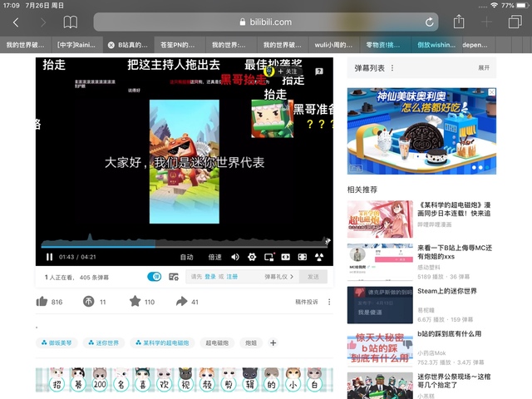
Task: Switch to the 倒放wishin tab
Action: click(x=436, y=45)
